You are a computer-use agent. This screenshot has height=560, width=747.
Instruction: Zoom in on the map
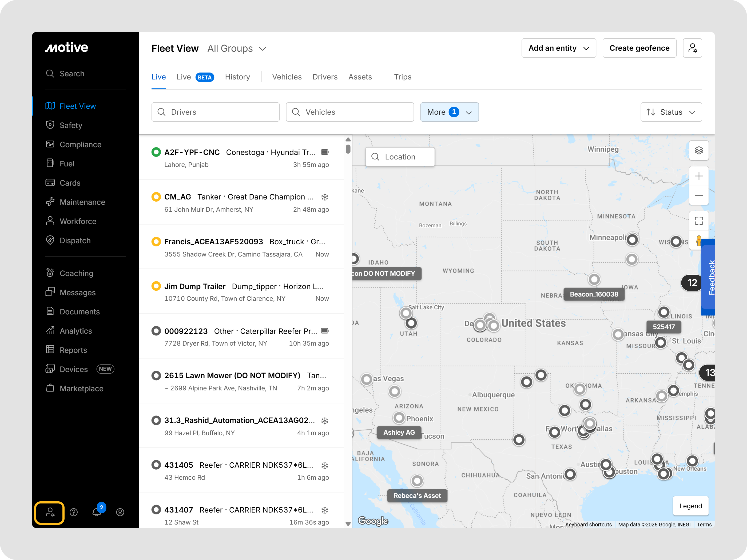point(698,176)
